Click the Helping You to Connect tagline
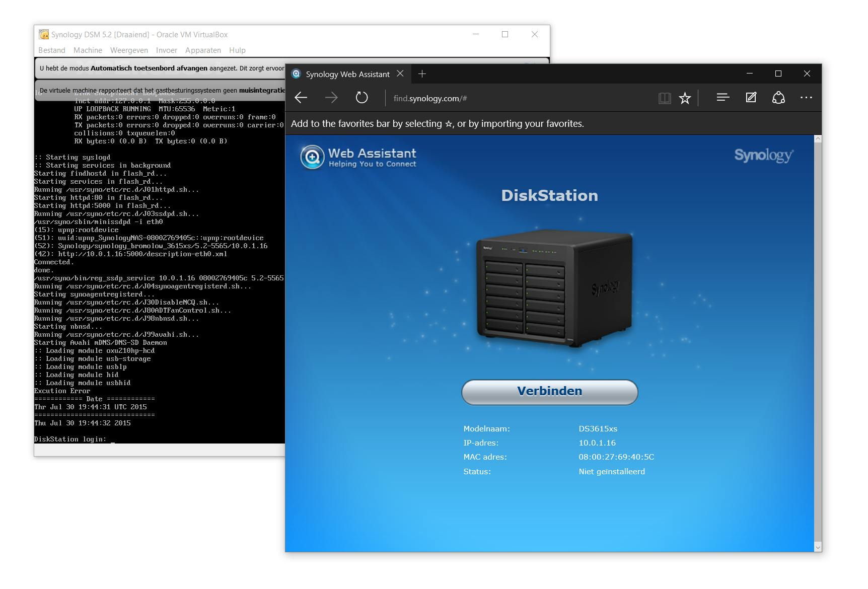Screen dimensions: 868x589 373,164
